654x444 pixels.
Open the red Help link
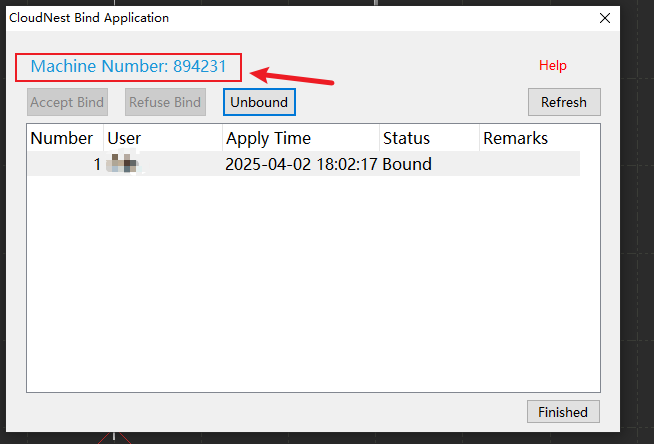553,65
